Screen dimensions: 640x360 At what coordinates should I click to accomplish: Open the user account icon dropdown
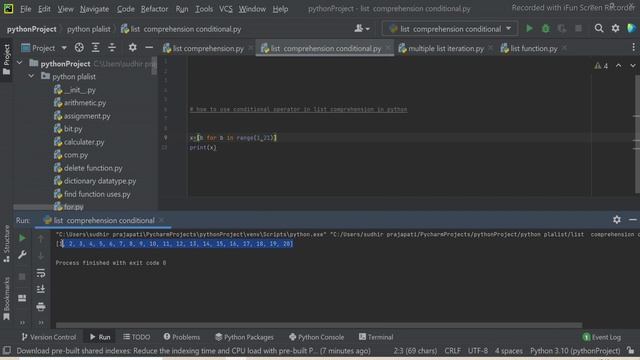pyautogui.click(x=362, y=29)
